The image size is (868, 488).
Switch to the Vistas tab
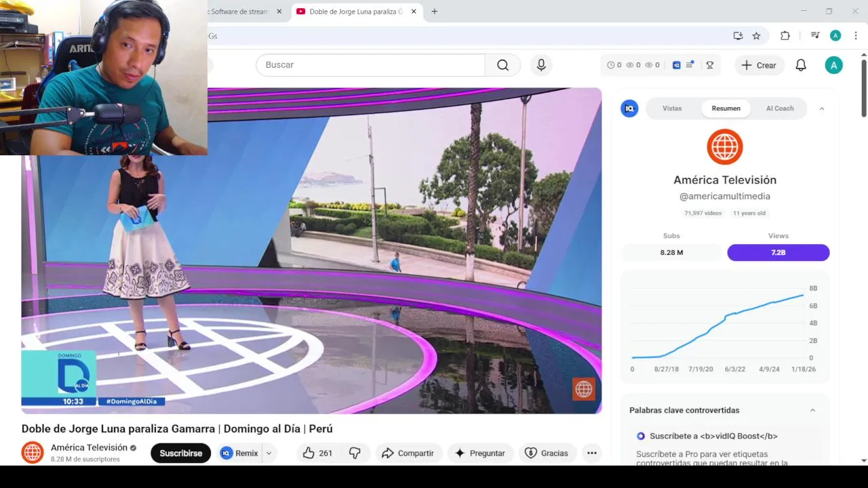click(x=672, y=108)
